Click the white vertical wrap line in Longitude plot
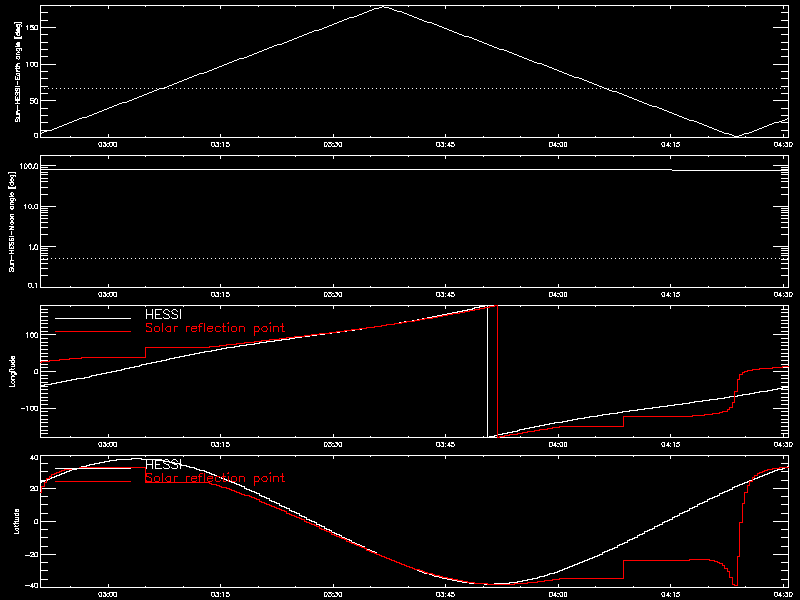This screenshot has width=800, height=600. point(488,371)
